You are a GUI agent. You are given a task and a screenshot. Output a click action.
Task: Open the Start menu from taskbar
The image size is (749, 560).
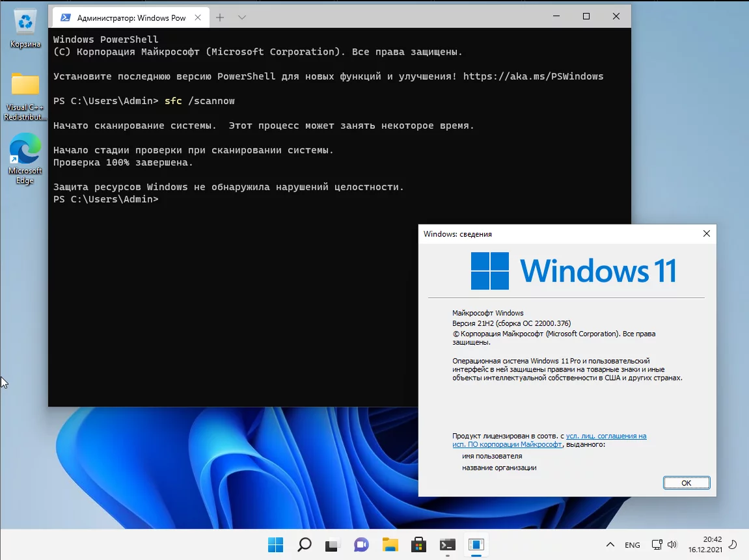pyautogui.click(x=276, y=544)
